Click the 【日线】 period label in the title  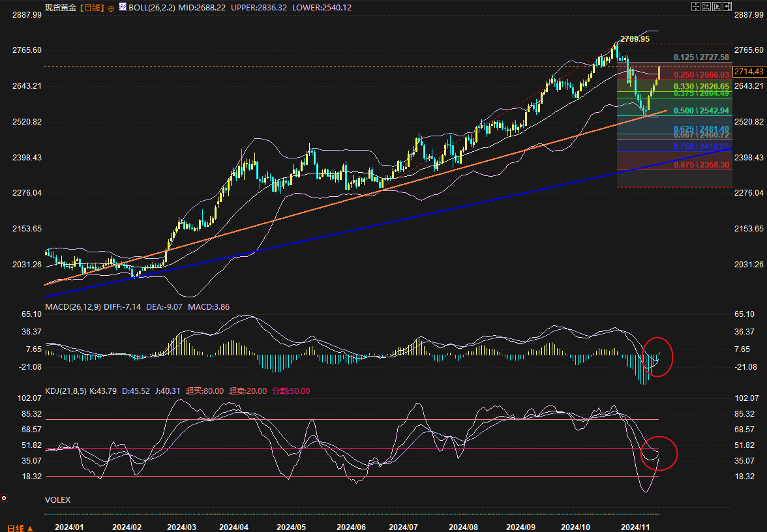(x=91, y=8)
